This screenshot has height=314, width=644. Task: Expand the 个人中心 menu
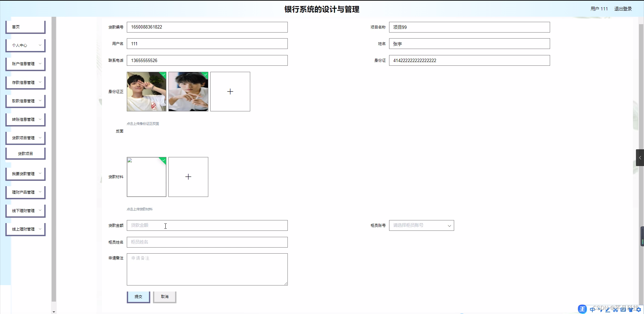[25, 45]
